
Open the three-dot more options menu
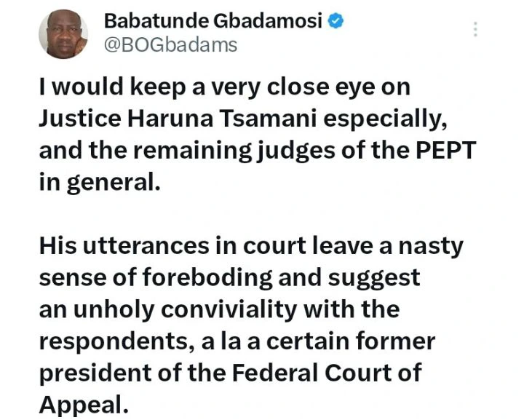(475, 29)
